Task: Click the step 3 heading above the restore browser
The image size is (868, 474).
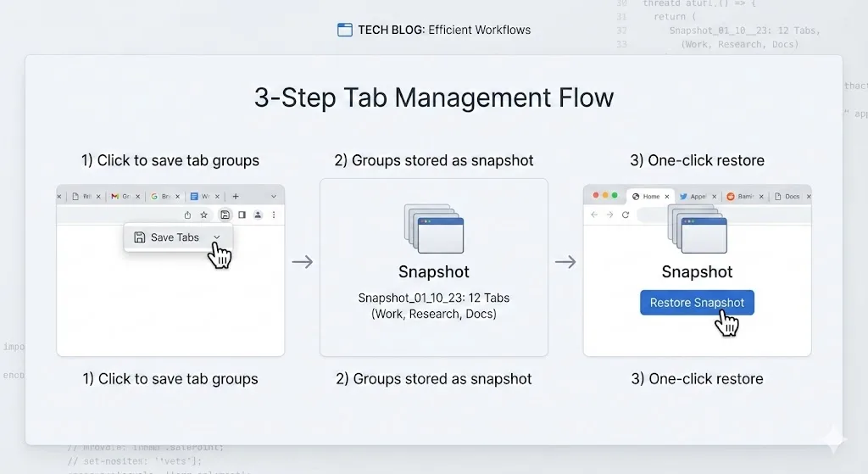Action: [x=697, y=160]
